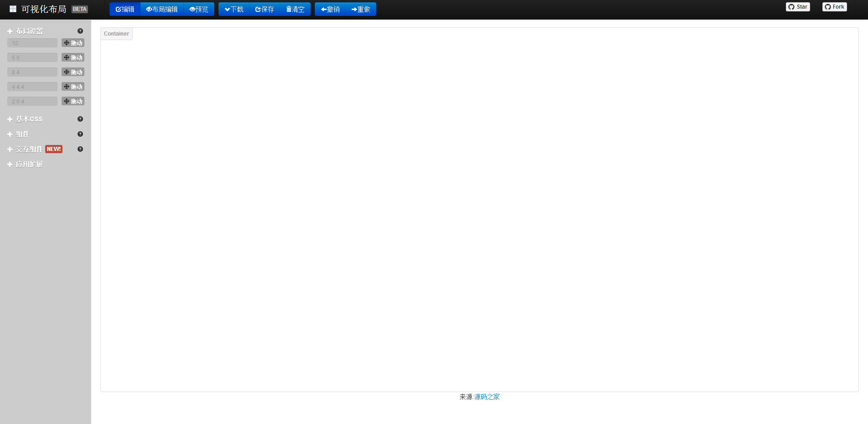Expand the 交互组件 section
The height and width of the screenshot is (424, 868).
click(x=25, y=149)
